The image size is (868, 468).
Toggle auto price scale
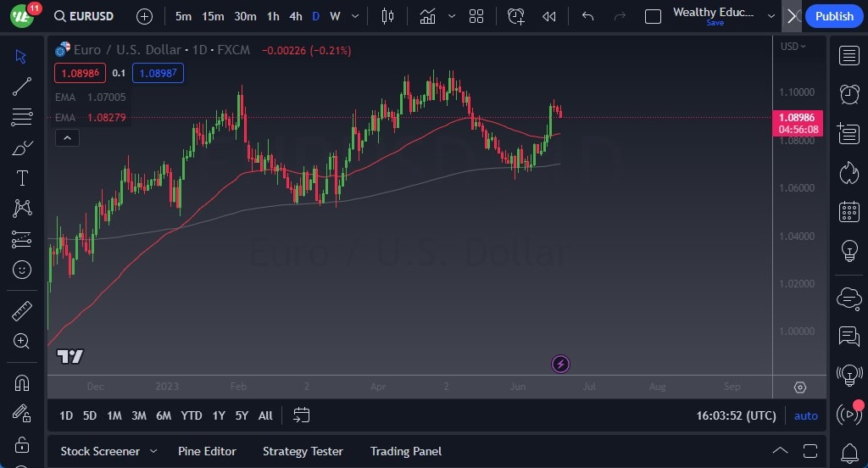[805, 415]
